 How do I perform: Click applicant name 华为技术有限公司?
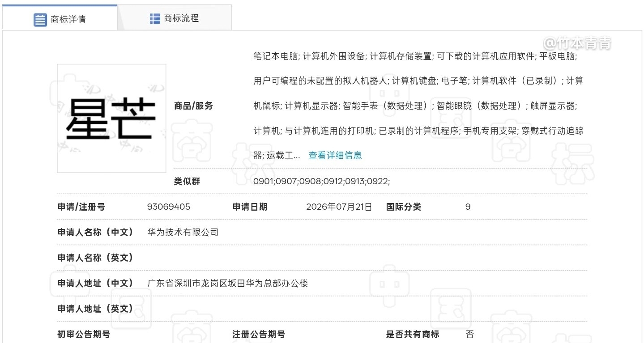183,232
